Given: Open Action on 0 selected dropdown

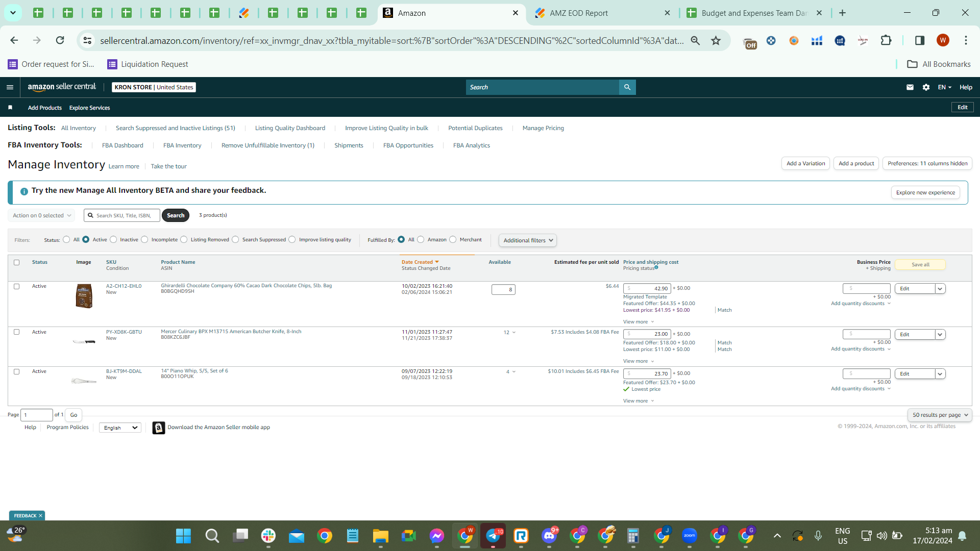Looking at the screenshot, I should pyautogui.click(x=41, y=215).
